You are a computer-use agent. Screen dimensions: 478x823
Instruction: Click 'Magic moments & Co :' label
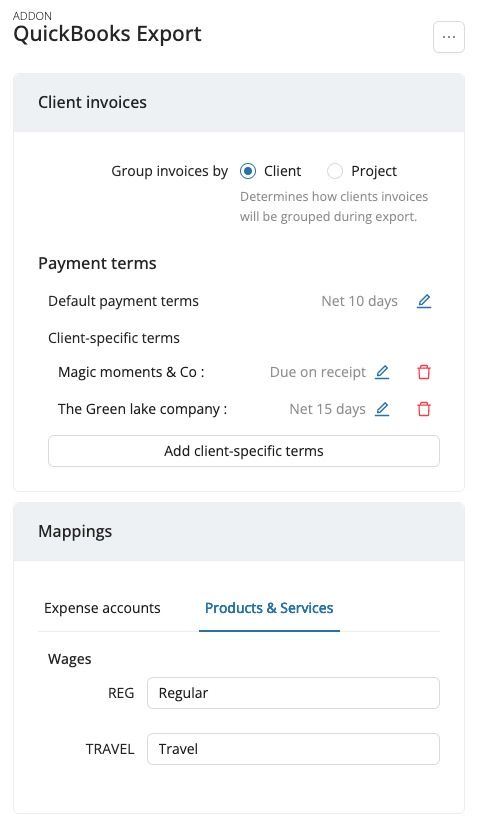click(x=131, y=372)
